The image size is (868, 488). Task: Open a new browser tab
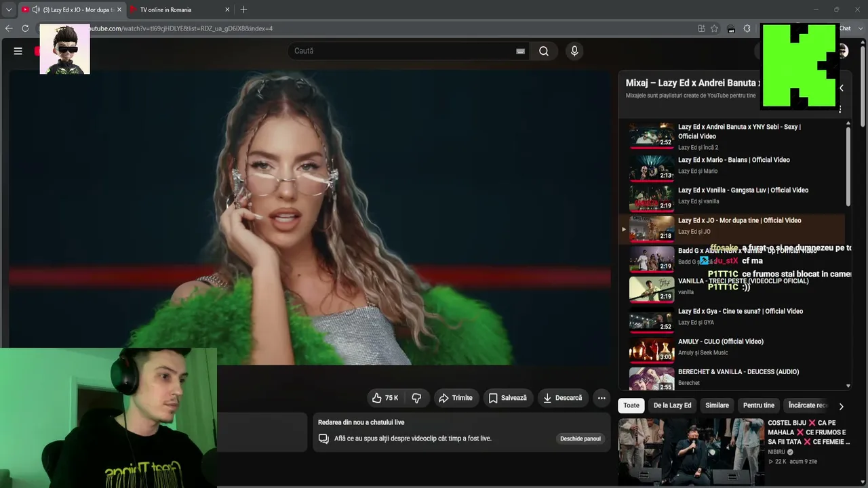pyautogui.click(x=243, y=9)
